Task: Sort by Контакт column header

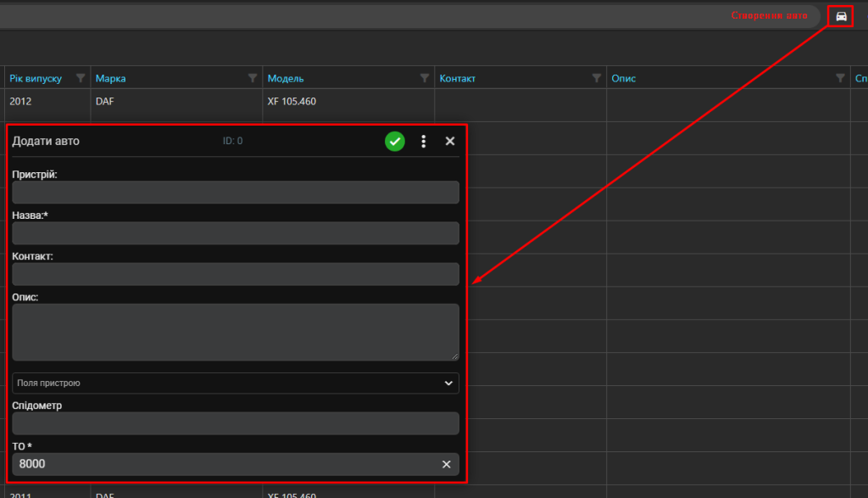Action: click(457, 79)
